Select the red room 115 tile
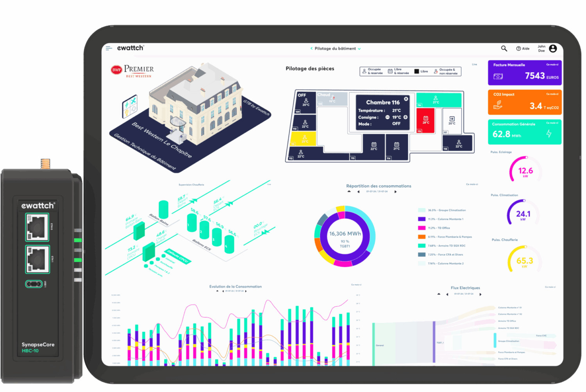586x392 pixels. 425,120
